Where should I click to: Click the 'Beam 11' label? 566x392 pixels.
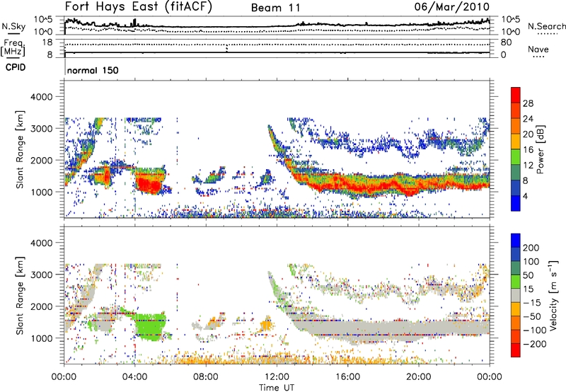276,8
